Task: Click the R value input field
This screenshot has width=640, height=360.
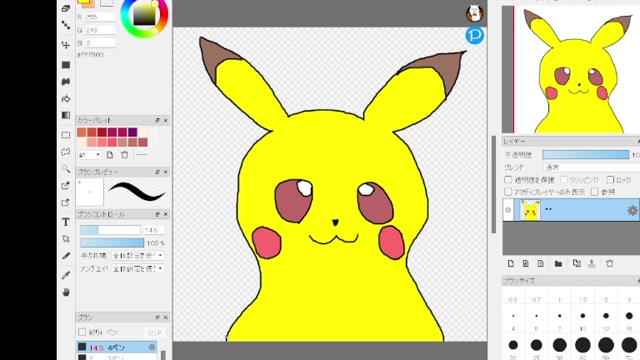Action: pos(100,17)
